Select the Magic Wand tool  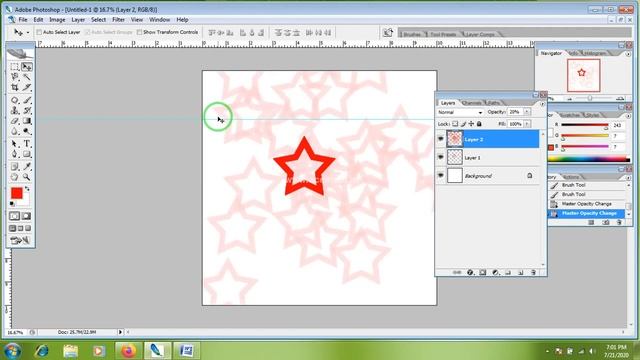tap(27, 77)
